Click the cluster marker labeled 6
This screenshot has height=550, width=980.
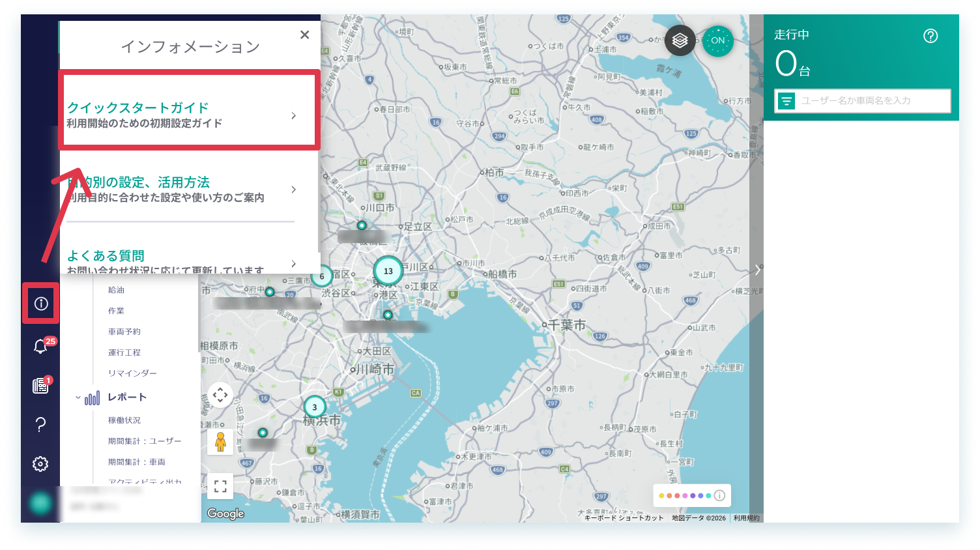[321, 276]
